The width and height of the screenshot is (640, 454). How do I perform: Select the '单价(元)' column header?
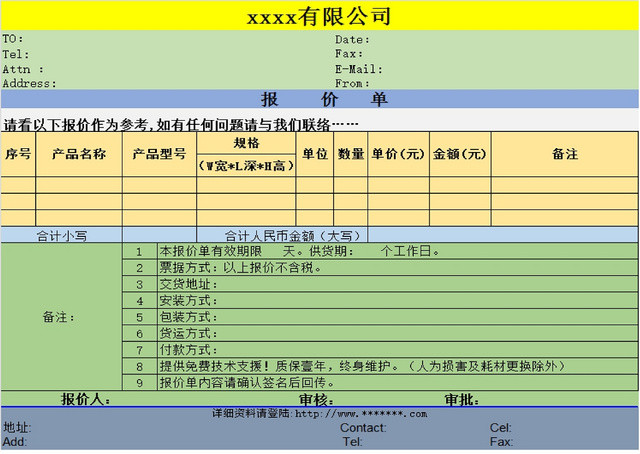(398, 154)
